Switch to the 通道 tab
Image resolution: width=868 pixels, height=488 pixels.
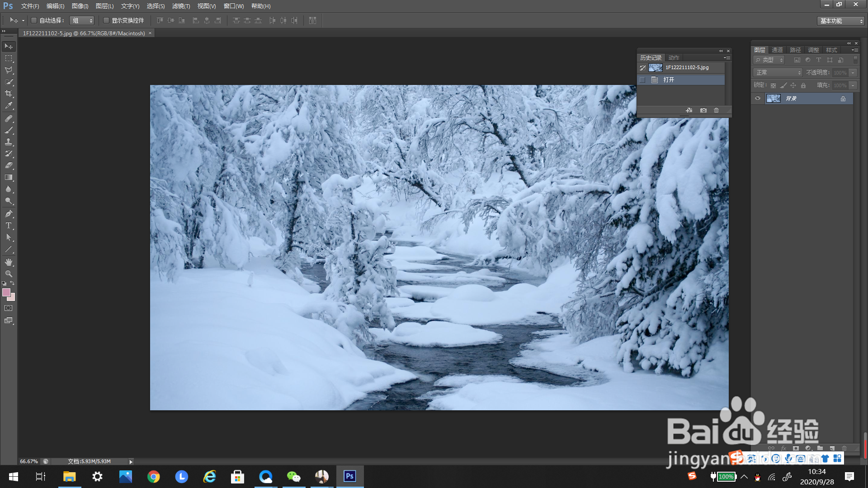tap(777, 50)
